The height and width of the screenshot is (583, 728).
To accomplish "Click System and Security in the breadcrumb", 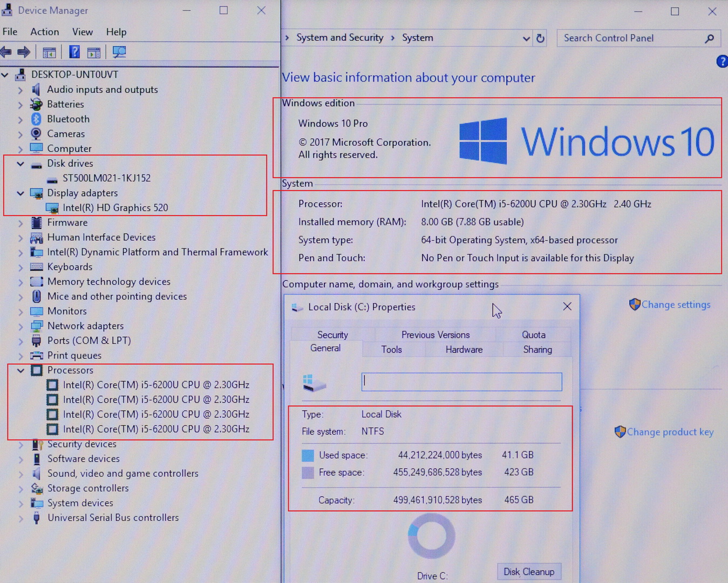I will click(340, 38).
